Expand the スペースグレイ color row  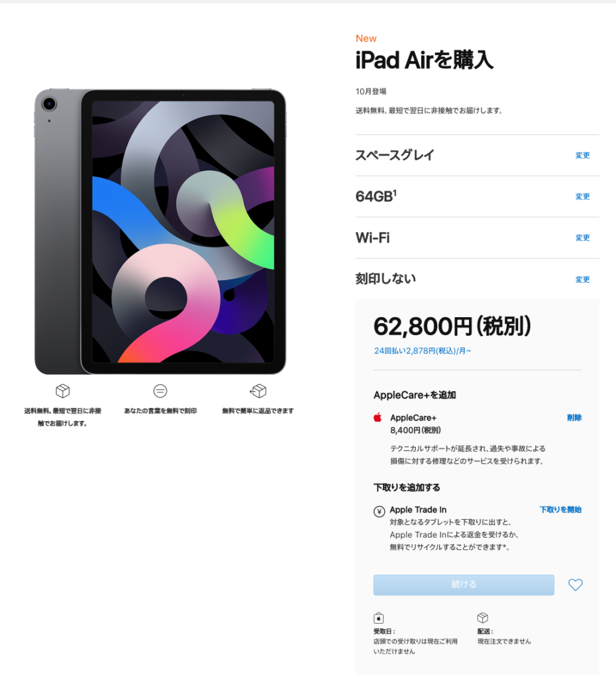pyautogui.click(x=477, y=155)
